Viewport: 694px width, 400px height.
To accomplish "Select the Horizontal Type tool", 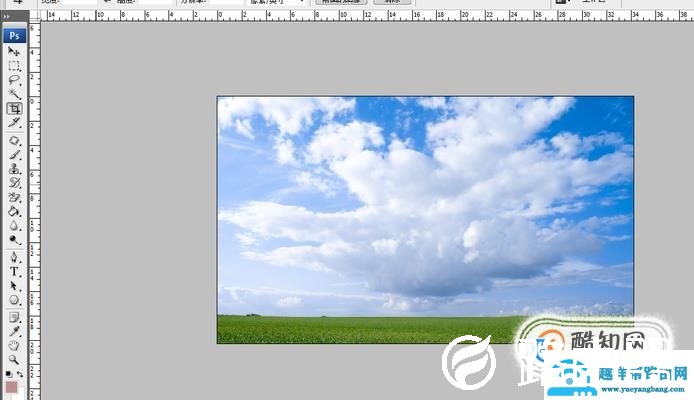I will (14, 271).
